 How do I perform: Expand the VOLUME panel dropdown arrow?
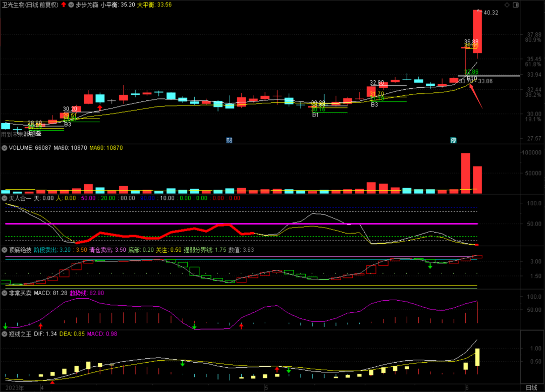click(5, 148)
